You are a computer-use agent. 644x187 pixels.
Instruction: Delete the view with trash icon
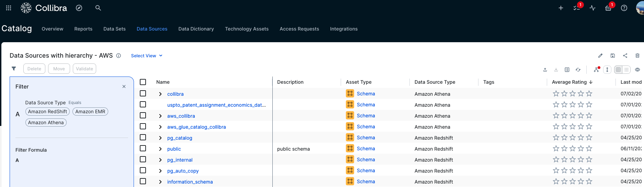click(637, 56)
